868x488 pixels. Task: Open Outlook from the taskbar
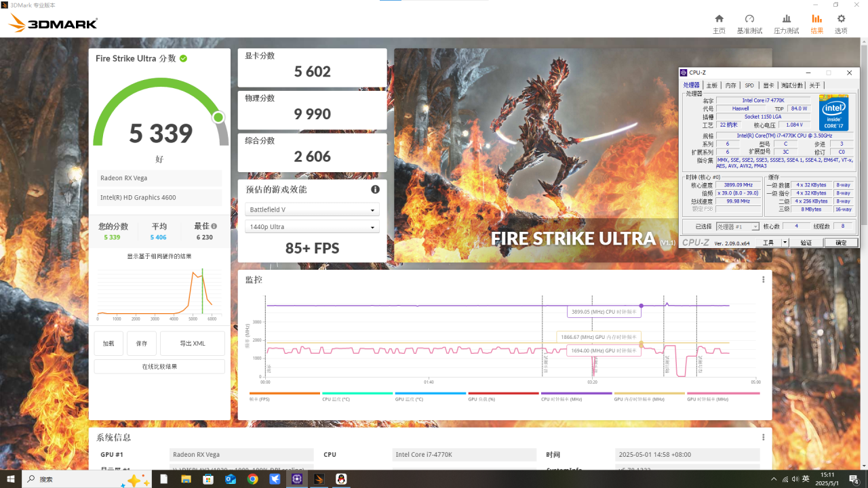(231, 479)
